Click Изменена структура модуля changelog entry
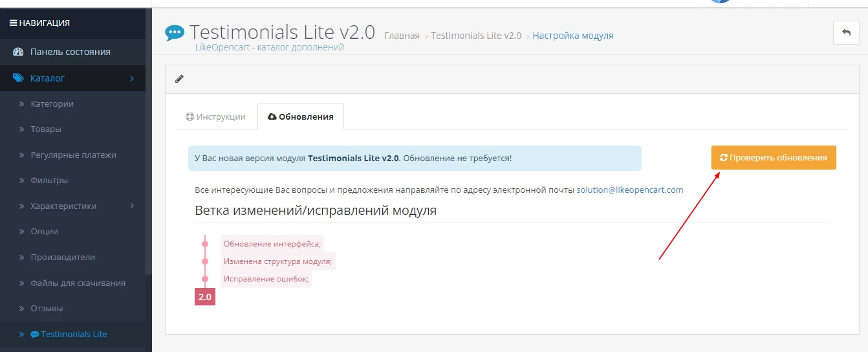Viewport: 868px width, 352px height. tap(278, 261)
